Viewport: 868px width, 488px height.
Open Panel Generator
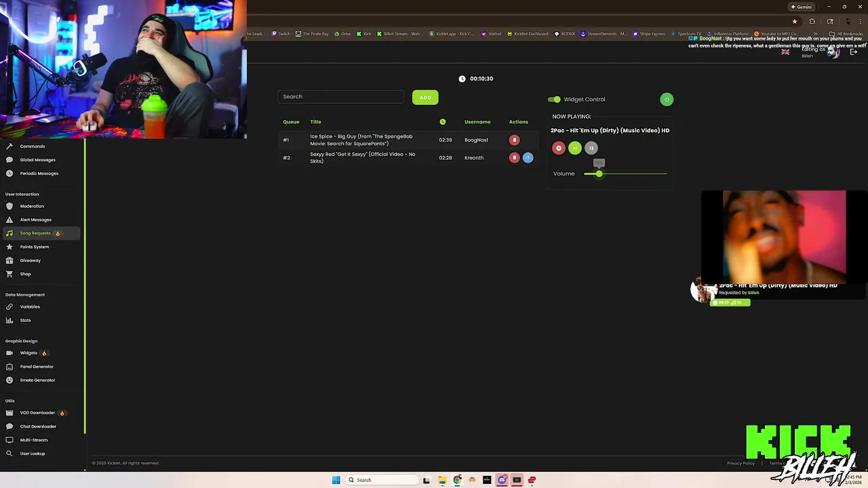[x=37, y=367]
